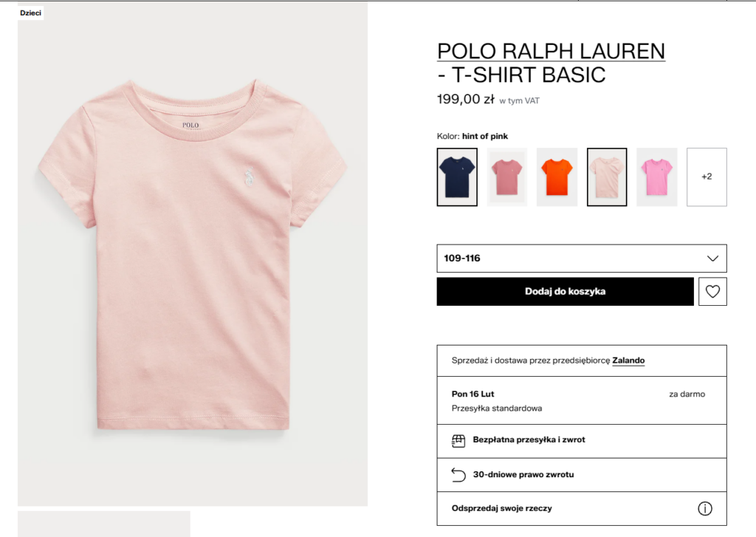756x537 pixels.
Task: Switch to the Dzieci tab
Action: [x=30, y=13]
